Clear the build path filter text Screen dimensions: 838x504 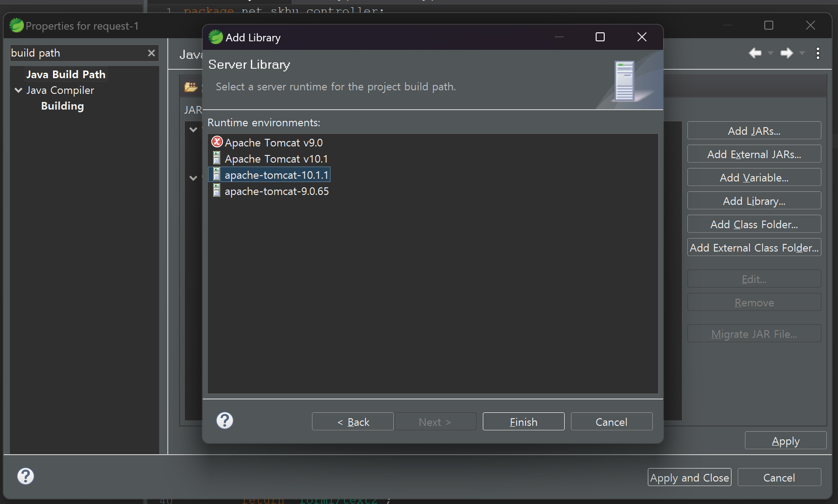pos(152,53)
